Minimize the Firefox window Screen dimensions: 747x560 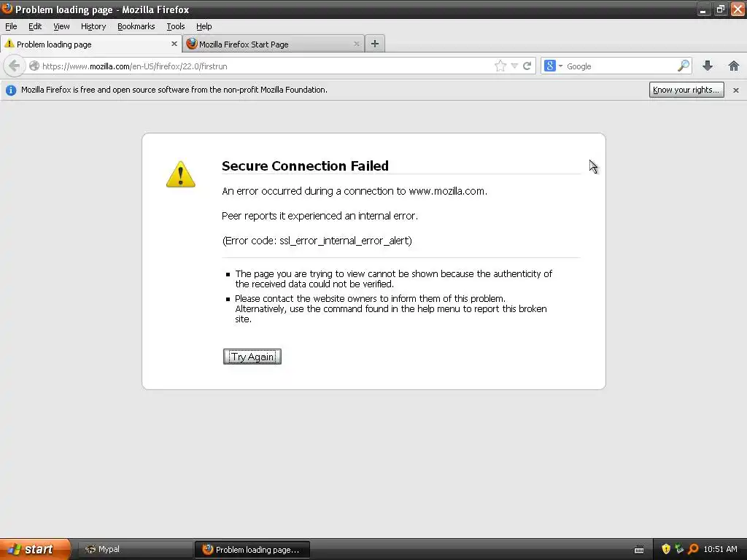tap(703, 9)
